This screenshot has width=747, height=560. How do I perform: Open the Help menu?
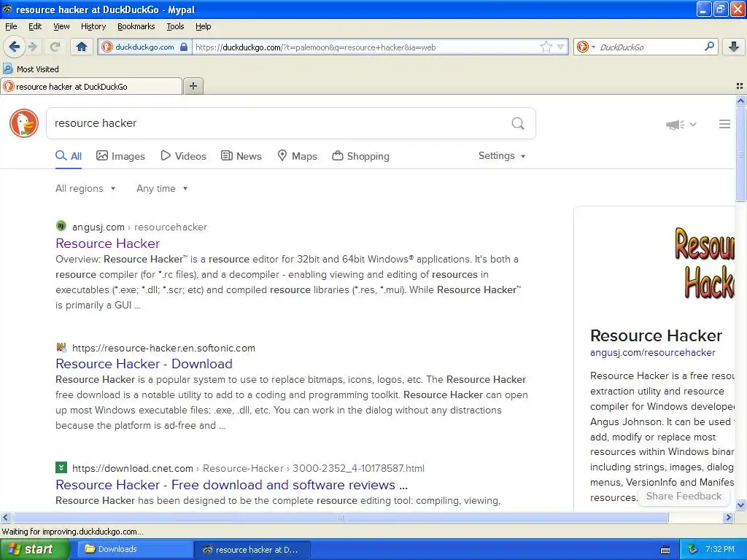(x=203, y=26)
